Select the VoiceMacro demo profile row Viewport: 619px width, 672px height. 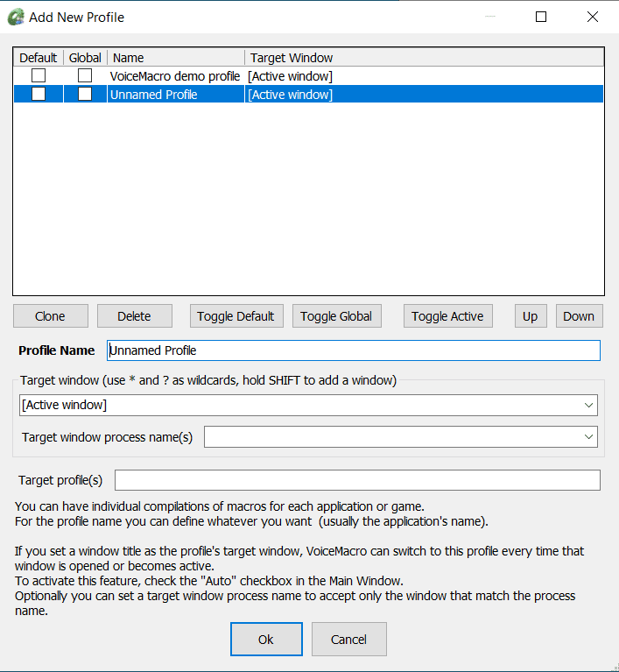click(308, 76)
